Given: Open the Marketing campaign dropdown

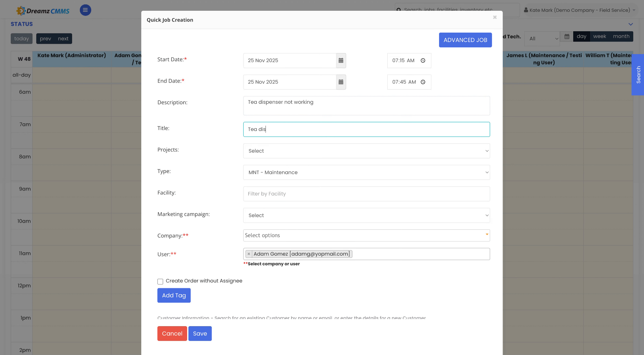Looking at the screenshot, I should coord(366,215).
